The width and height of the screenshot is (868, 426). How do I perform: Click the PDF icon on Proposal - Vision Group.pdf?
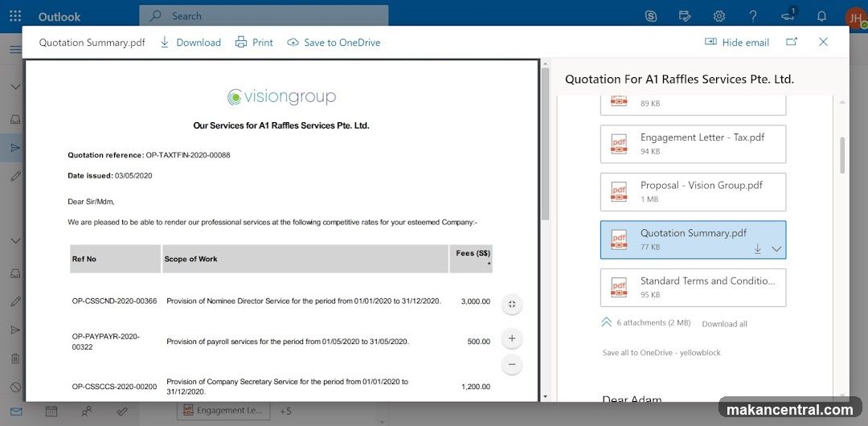tap(619, 191)
